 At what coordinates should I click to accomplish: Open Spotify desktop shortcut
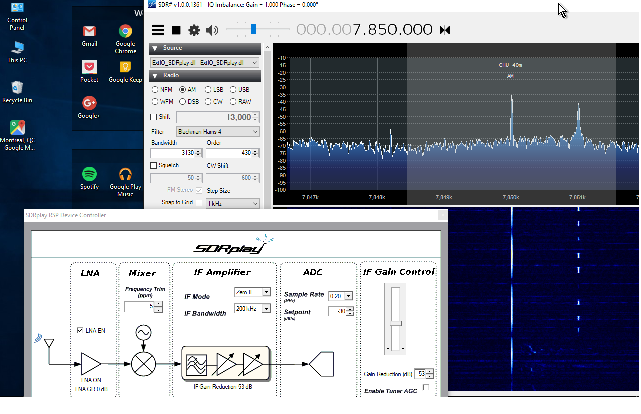click(89, 178)
